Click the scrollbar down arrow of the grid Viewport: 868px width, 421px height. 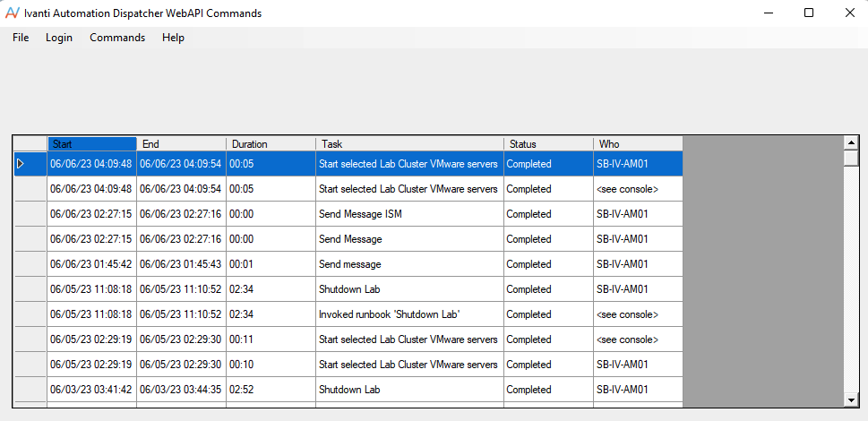(851, 400)
